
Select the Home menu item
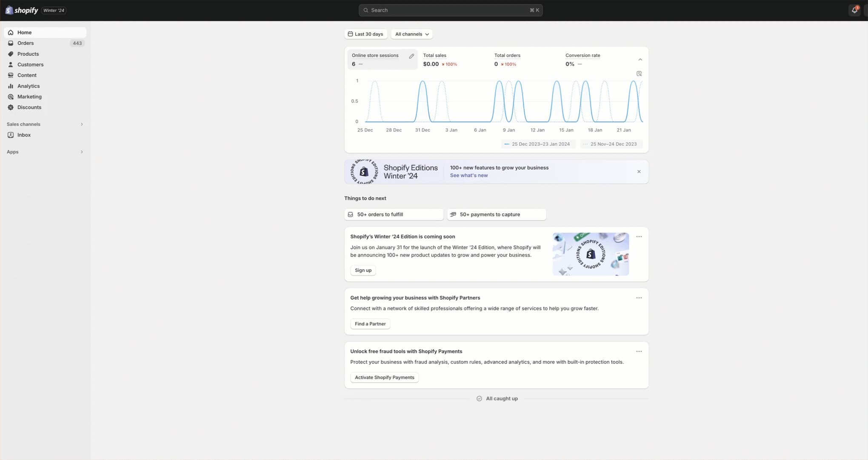(x=45, y=32)
